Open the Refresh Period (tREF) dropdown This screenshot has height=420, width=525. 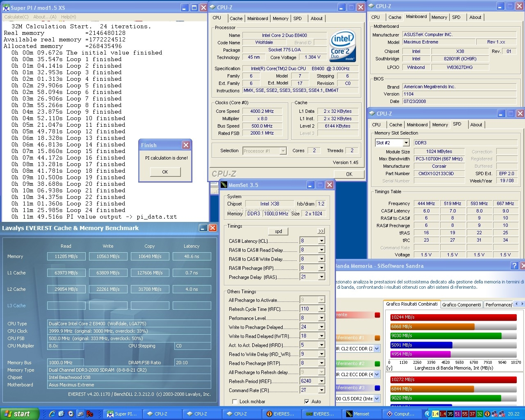(322, 381)
